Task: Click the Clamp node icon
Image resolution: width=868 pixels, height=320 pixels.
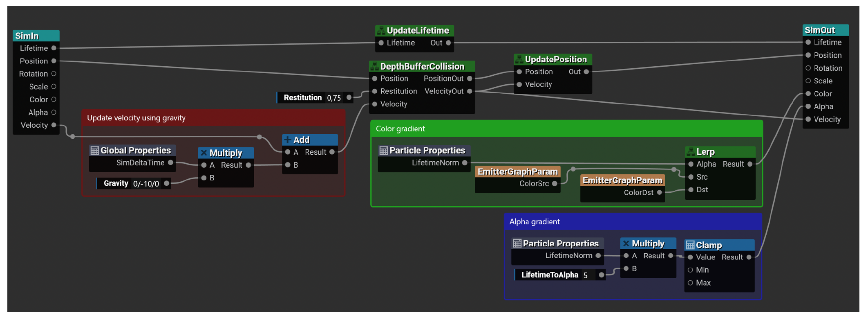Action: click(x=690, y=245)
